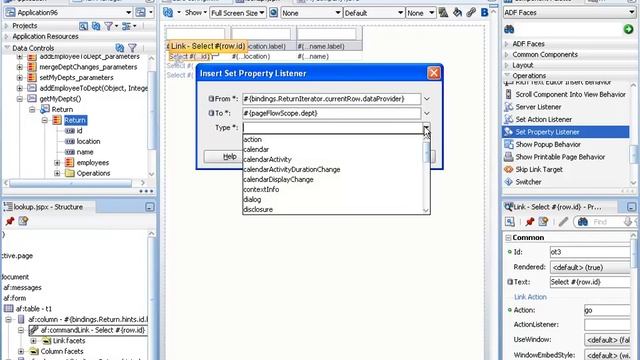Collapse getMyDepts() tree node

[x=20, y=99]
